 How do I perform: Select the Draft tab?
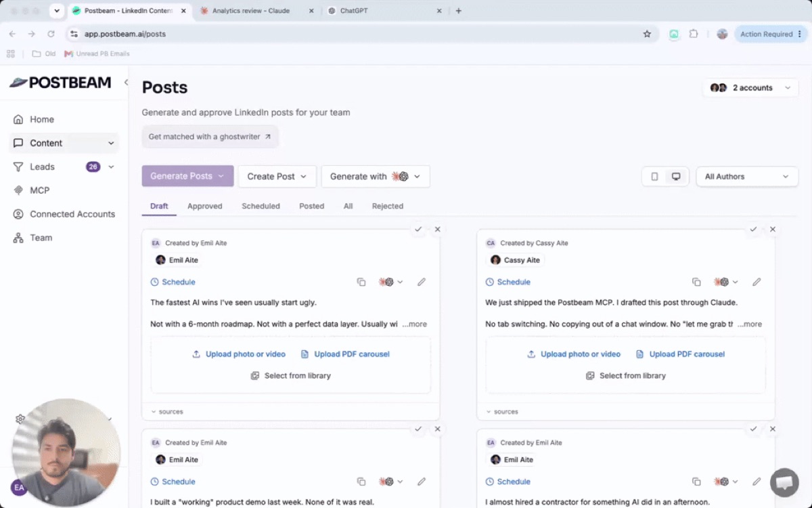(159, 206)
